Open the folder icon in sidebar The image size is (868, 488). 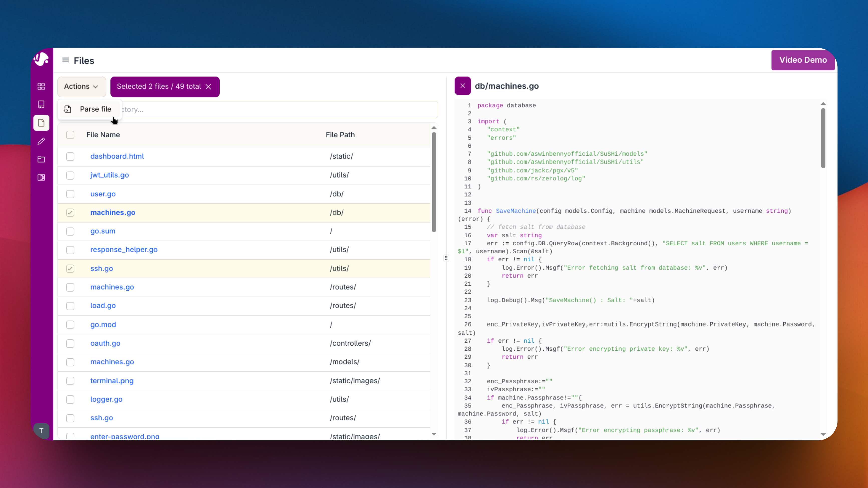[41, 160]
